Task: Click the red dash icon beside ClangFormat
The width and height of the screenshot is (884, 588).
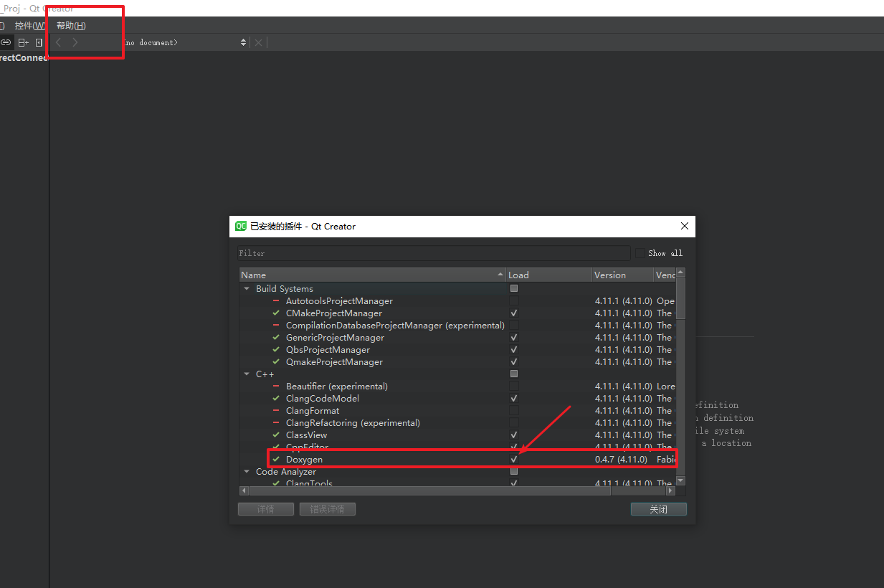Action: [276, 411]
